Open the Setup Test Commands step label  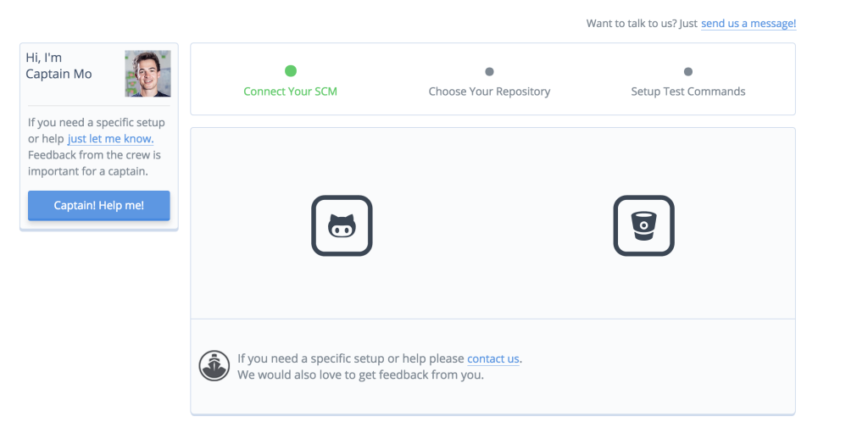687,92
